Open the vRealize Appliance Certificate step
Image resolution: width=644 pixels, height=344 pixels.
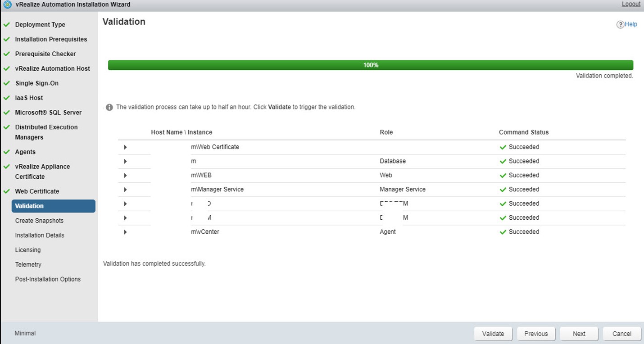42,172
